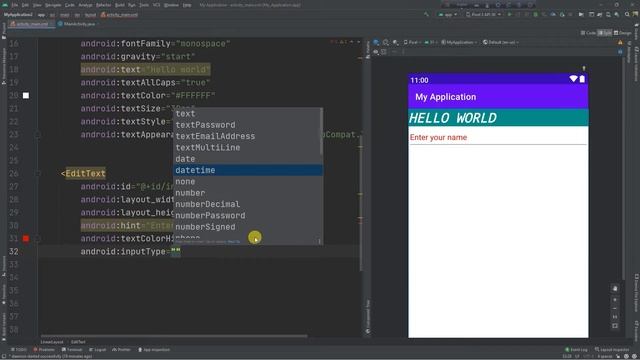Select numberSigned completion entry
640x360 pixels.
(248, 227)
